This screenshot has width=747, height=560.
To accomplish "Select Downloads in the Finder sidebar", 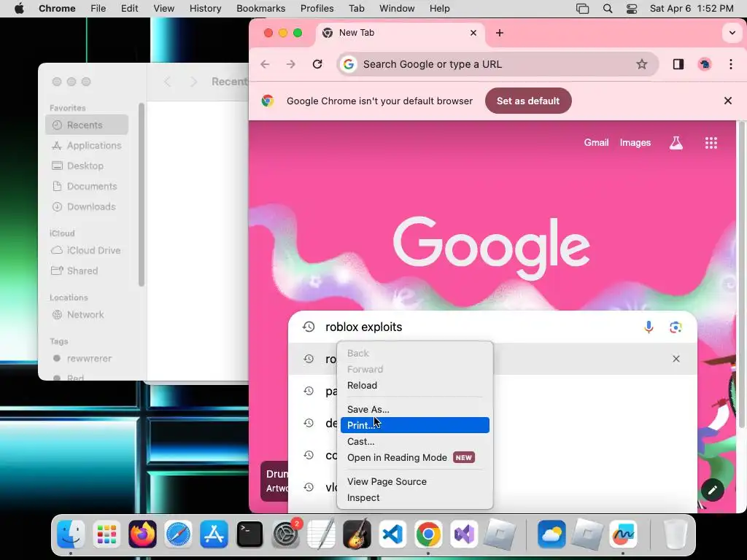I will tap(87, 206).
